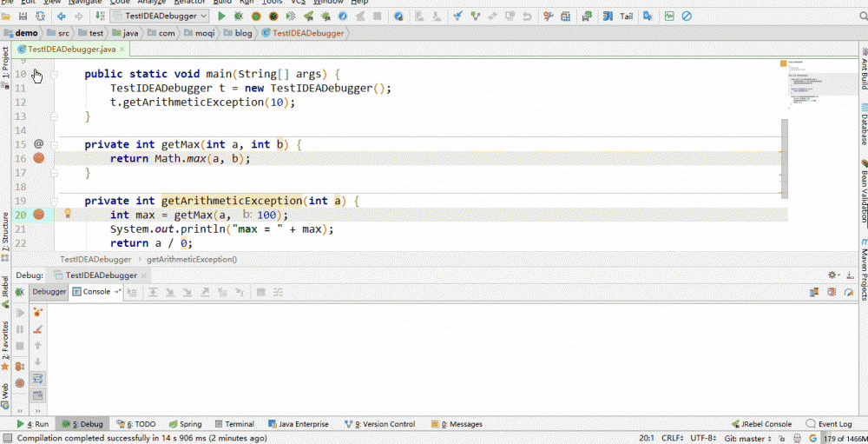Open the Terminal tool window tab
The width and height of the screenshot is (868, 444).
click(234, 424)
